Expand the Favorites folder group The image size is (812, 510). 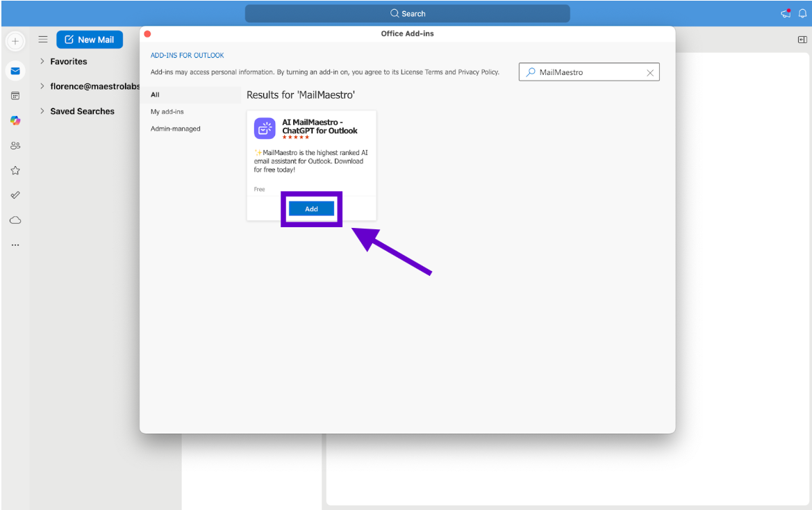point(42,61)
